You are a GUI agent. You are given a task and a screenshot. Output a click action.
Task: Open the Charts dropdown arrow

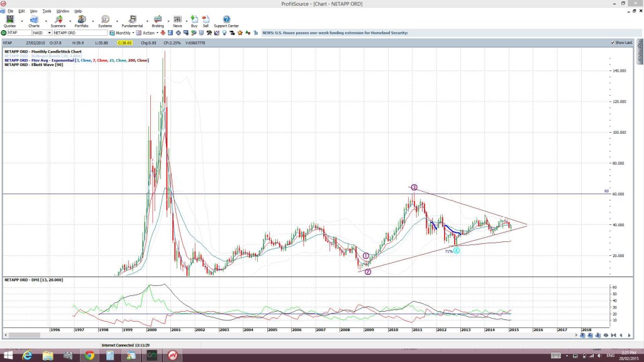click(x=45, y=21)
